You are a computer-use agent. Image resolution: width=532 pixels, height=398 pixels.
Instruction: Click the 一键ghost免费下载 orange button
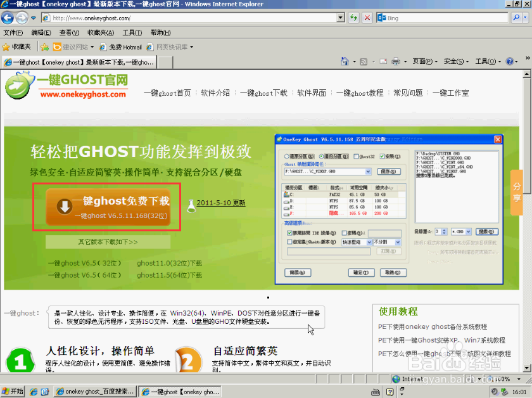[108, 207]
